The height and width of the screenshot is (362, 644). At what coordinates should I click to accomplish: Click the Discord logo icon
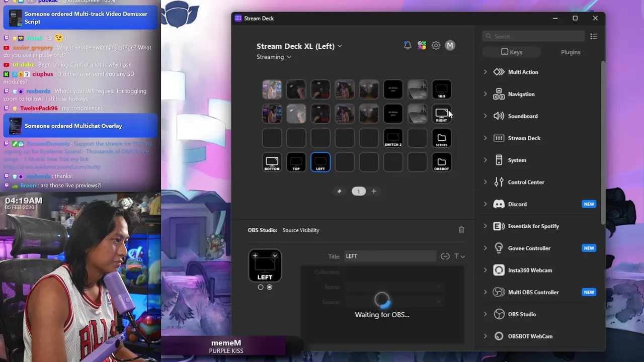coord(499,204)
